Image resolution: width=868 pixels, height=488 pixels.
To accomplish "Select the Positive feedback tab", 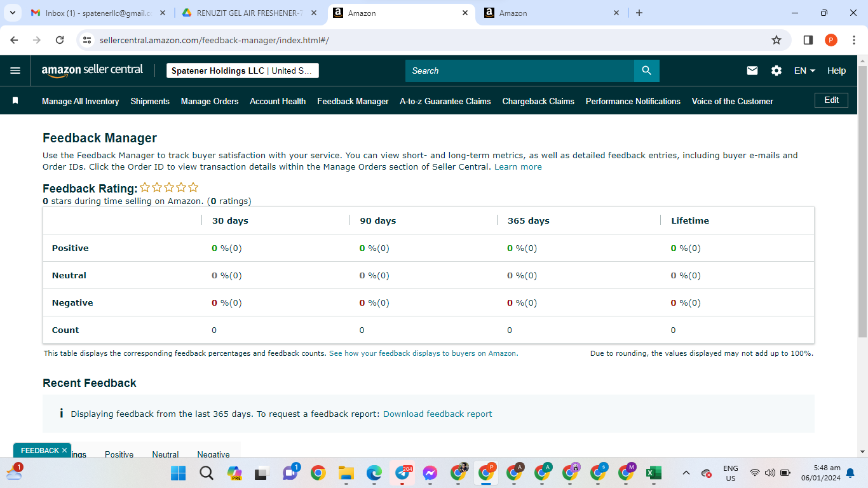I will pos(119,454).
